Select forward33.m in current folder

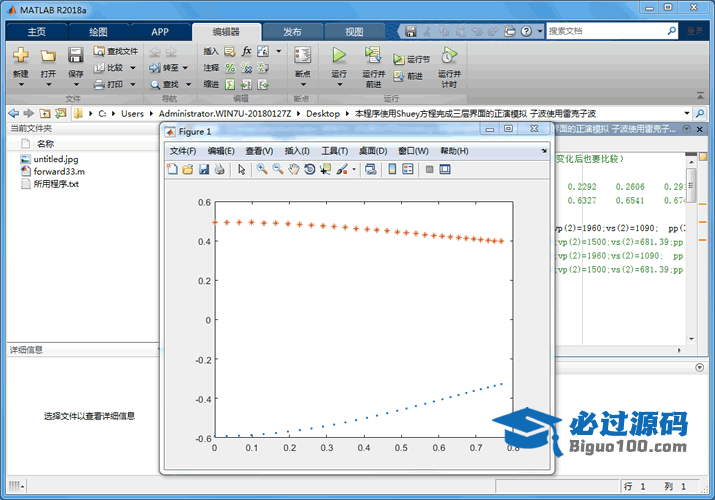[x=59, y=171]
